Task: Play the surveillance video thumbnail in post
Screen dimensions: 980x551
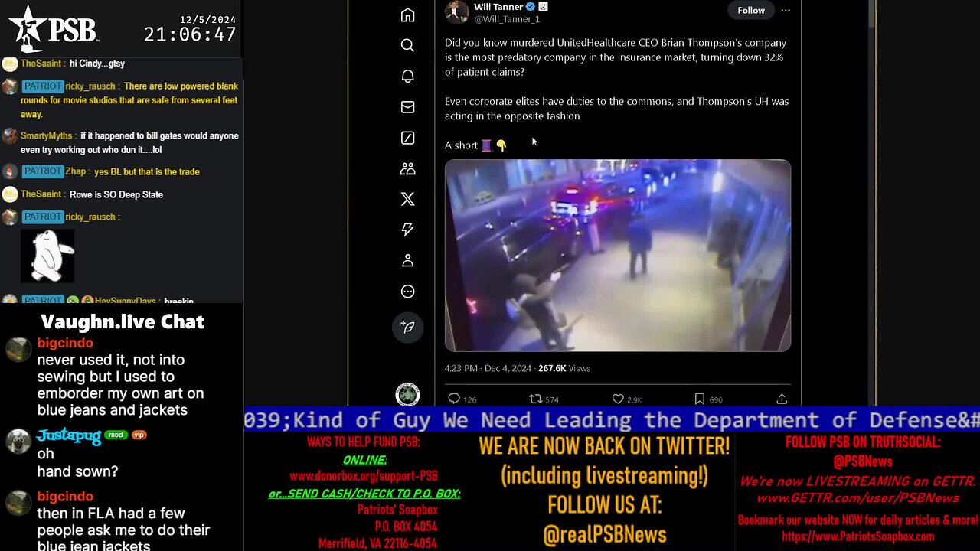Action: coord(618,256)
